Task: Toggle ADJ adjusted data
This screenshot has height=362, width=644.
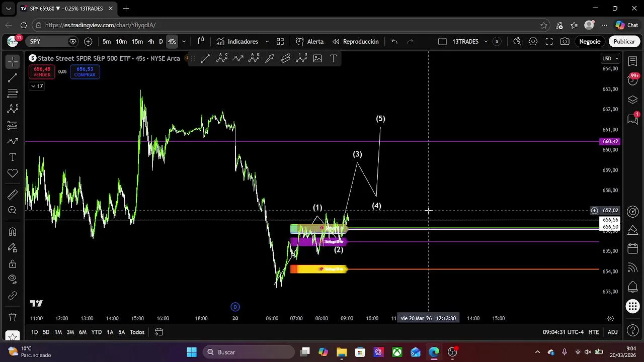Action: coord(612,332)
